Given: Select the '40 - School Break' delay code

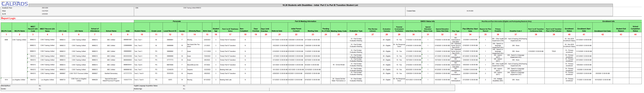Looking at the screenshot, I should coord(339,65).
